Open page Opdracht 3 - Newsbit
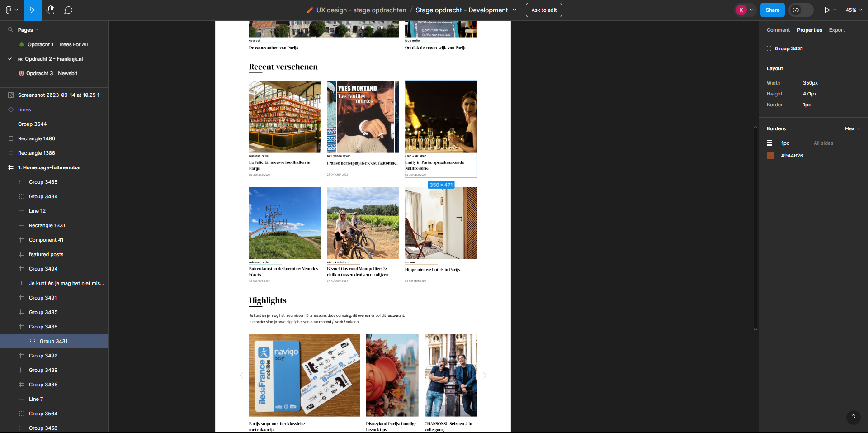 52,73
